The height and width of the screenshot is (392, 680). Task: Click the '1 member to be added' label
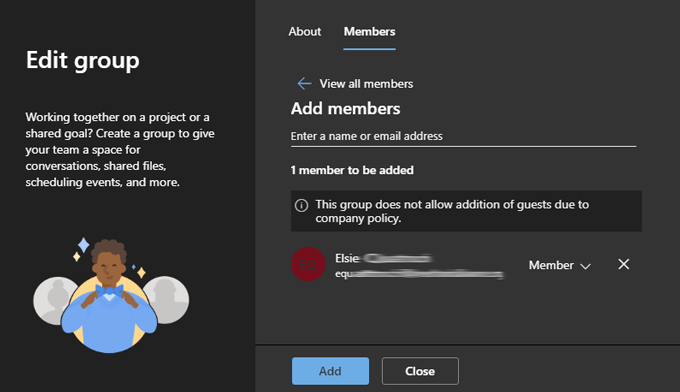[352, 170]
